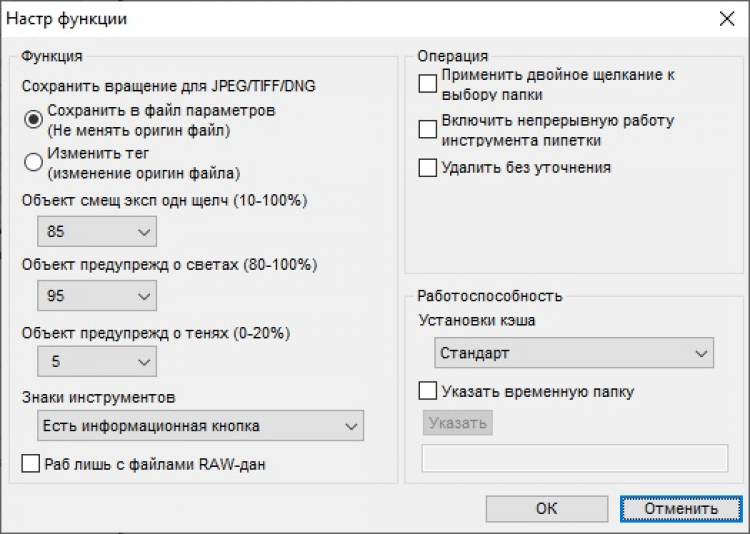Screen dimensions: 750x534
Task: Select 'Сохранить в файл параметров' radio button
Action: pos(34,118)
